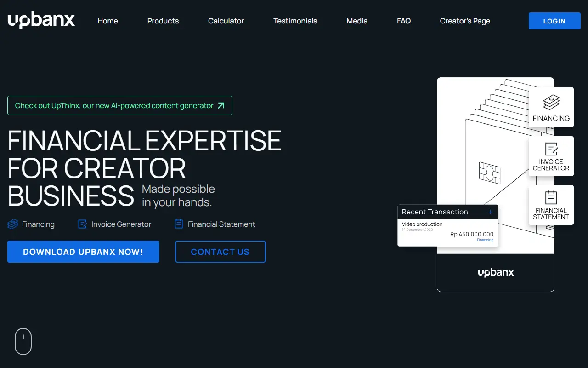Click the blue Financing tag in the transaction
The height and width of the screenshot is (368, 588).
click(x=485, y=240)
